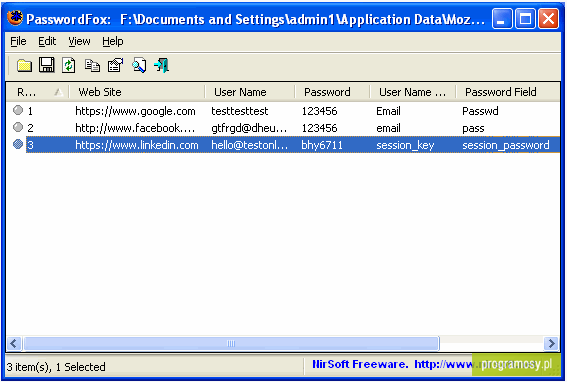Open the Edit menu
This screenshot has width=567, height=382.
coord(47,42)
